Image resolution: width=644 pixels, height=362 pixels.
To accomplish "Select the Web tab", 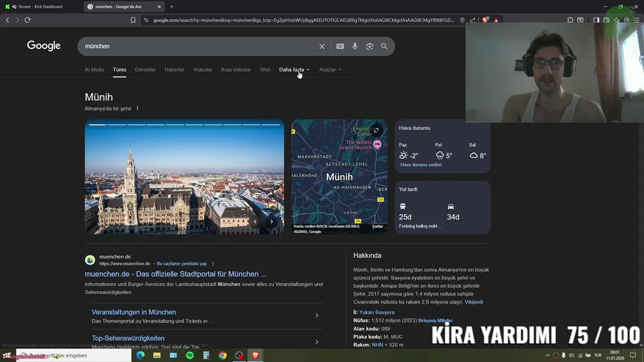I will pyautogui.click(x=265, y=70).
